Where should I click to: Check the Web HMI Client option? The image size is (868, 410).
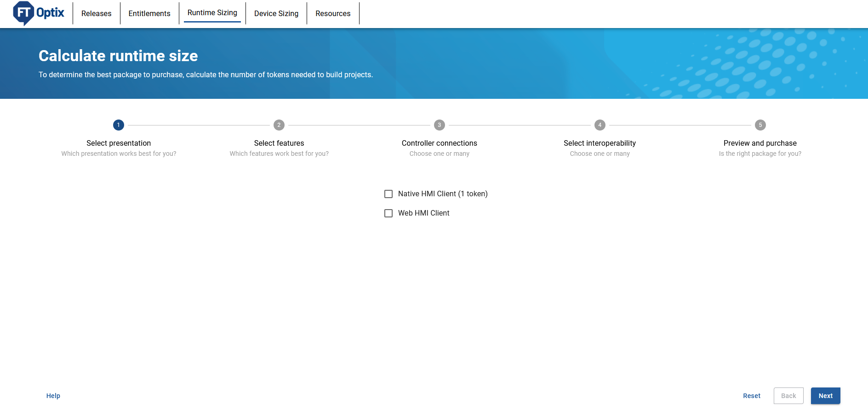click(388, 213)
